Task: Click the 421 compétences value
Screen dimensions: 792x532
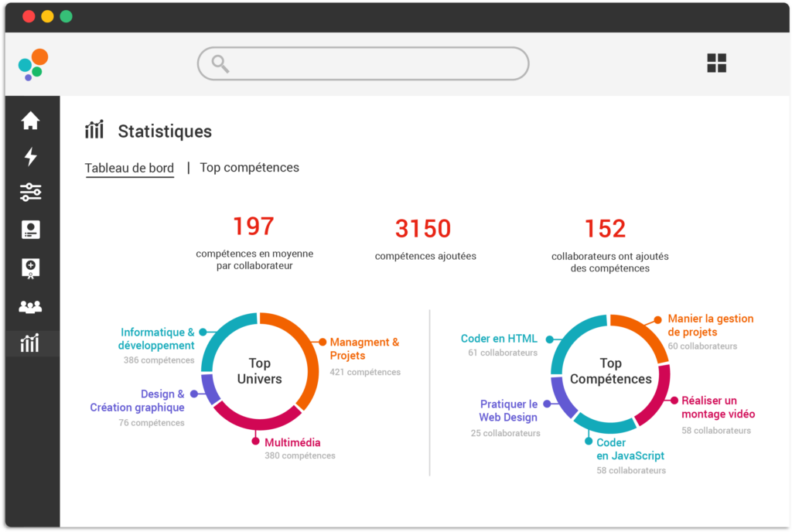Action: [365, 372]
